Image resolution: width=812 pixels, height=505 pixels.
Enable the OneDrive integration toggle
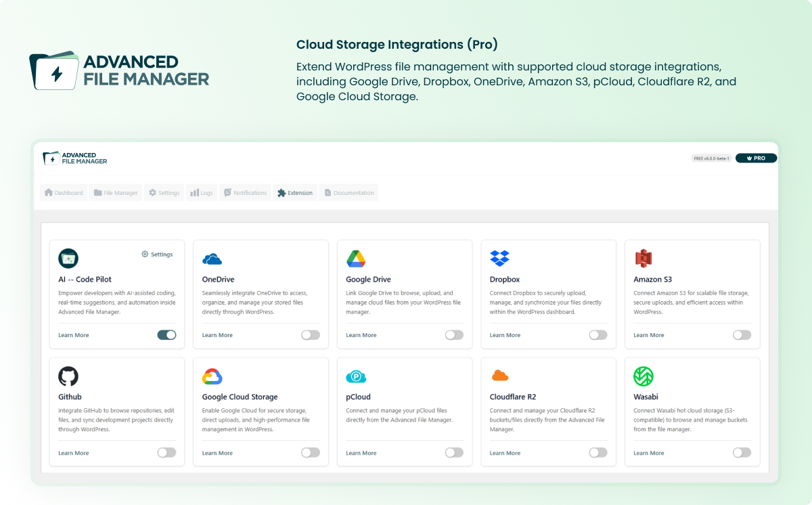click(311, 334)
